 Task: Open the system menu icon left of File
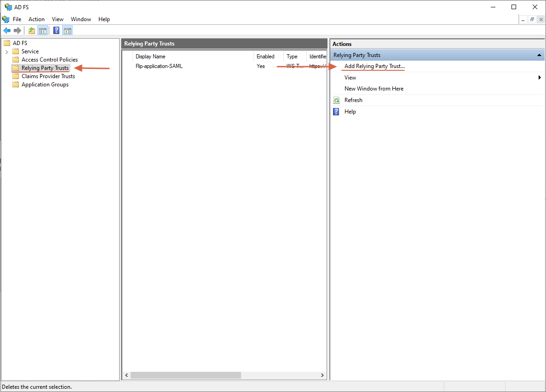coord(6,19)
